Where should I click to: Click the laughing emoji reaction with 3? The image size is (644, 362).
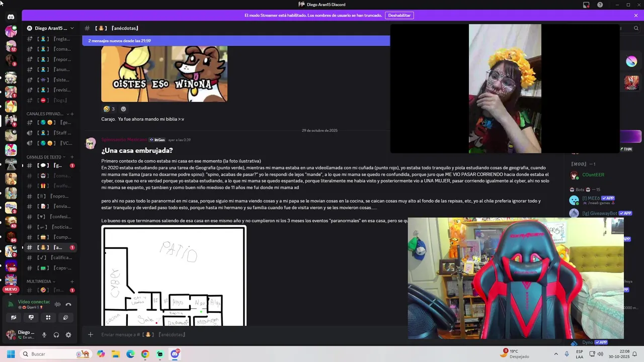pyautogui.click(x=109, y=109)
